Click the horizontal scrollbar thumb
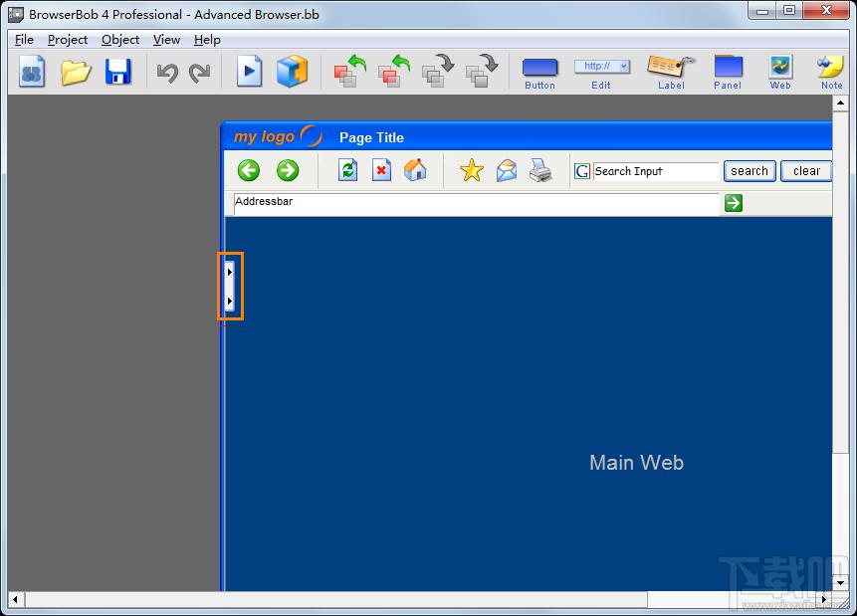The height and width of the screenshot is (616, 857). [336, 600]
